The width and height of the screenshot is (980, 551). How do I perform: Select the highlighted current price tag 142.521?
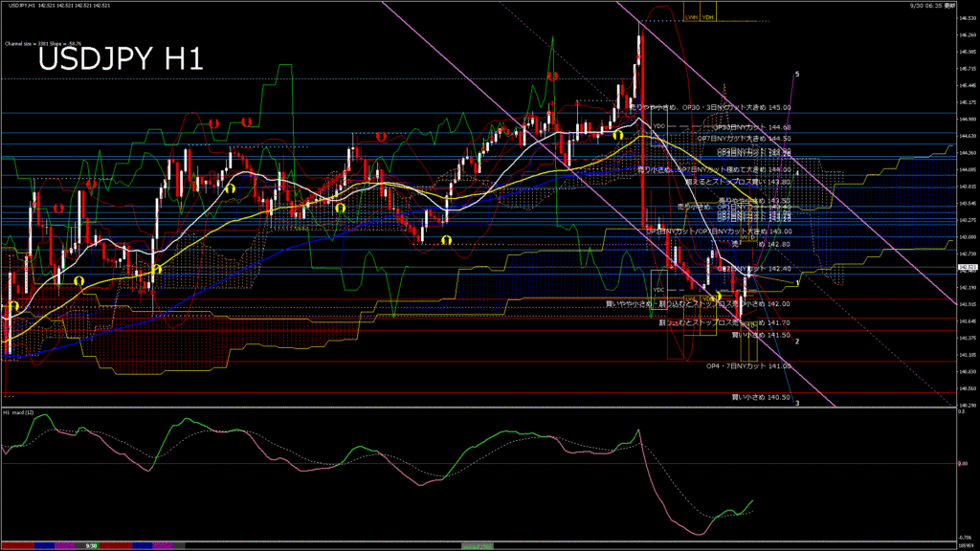tap(966, 267)
